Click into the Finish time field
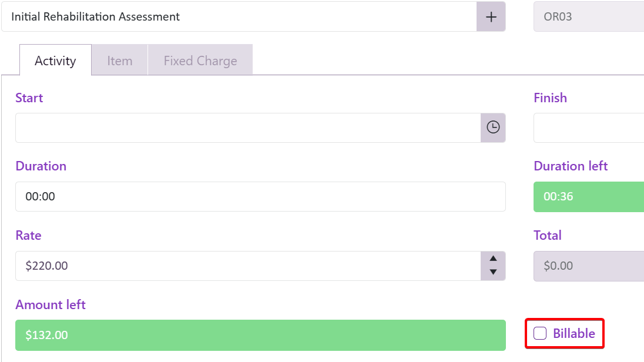Viewport: 644px width, 362px height. coord(588,128)
